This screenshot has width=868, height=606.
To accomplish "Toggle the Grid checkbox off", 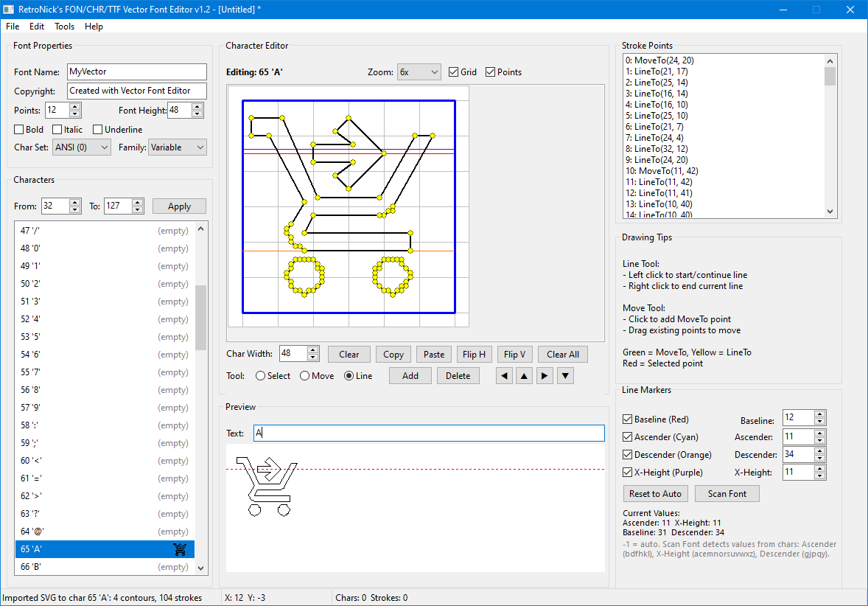I will [x=454, y=72].
